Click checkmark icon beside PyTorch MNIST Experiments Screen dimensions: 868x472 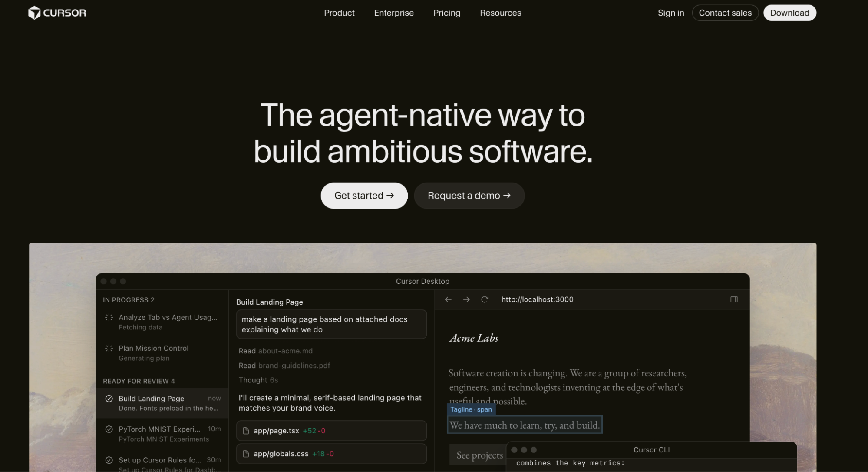(109, 429)
